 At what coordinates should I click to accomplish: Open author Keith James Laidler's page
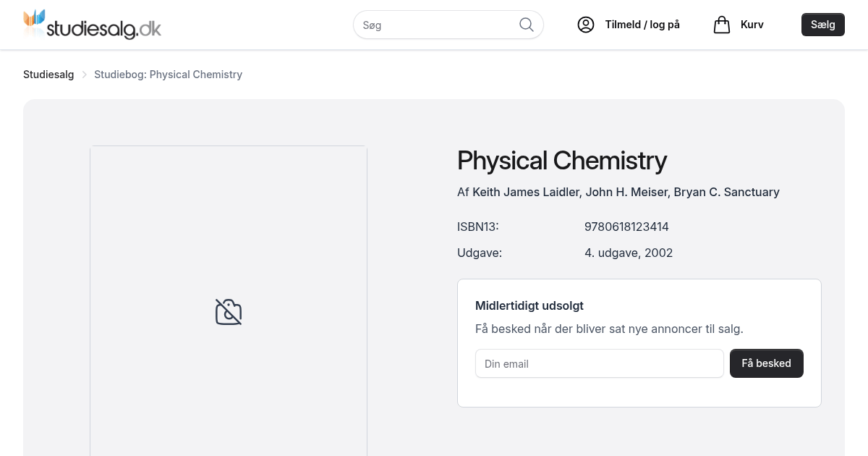(x=526, y=192)
